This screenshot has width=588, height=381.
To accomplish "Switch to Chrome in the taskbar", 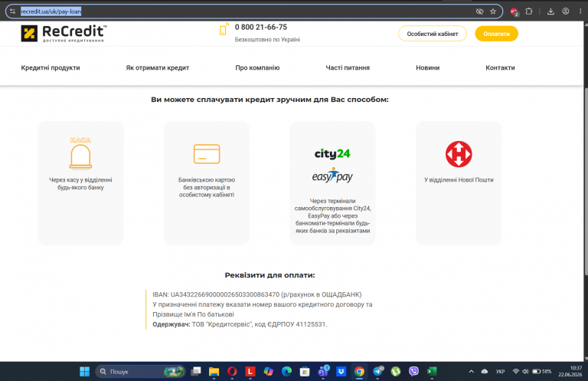I will tap(359, 371).
